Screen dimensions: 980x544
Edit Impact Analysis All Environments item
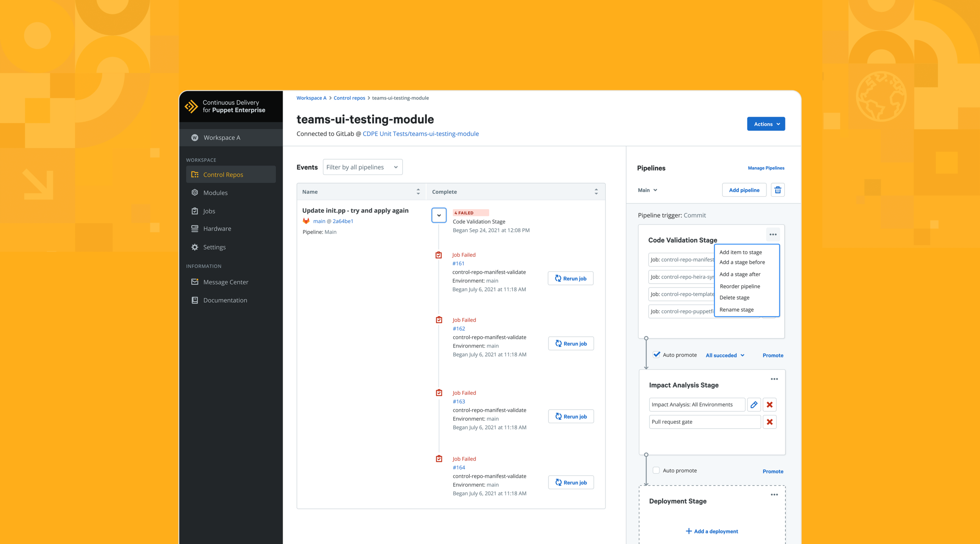(x=754, y=405)
